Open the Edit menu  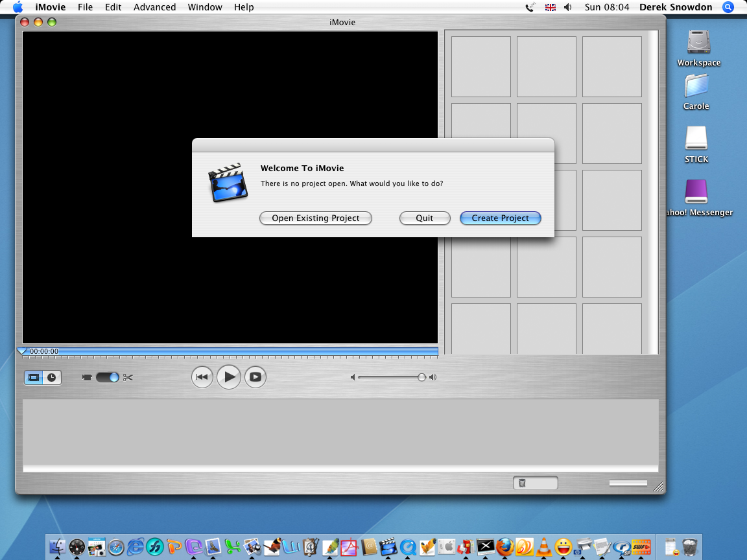[113, 7]
